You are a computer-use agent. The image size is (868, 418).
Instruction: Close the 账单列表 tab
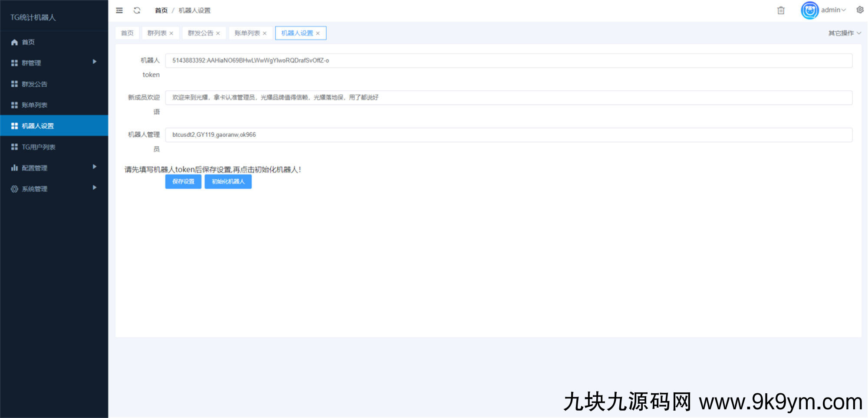coord(265,33)
